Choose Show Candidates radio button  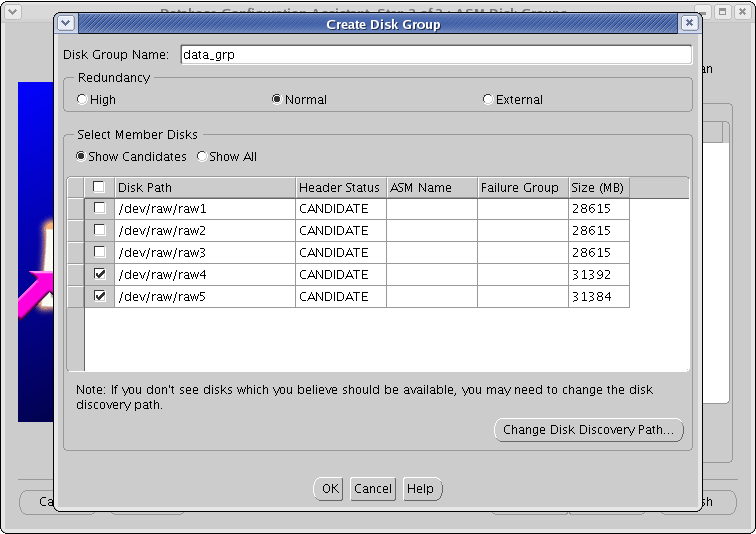pos(81,157)
